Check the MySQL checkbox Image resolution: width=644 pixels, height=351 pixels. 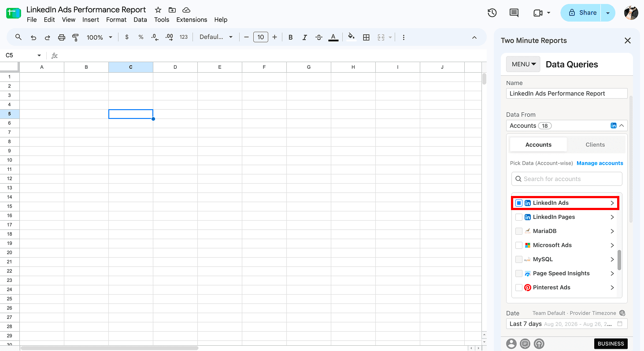click(519, 259)
